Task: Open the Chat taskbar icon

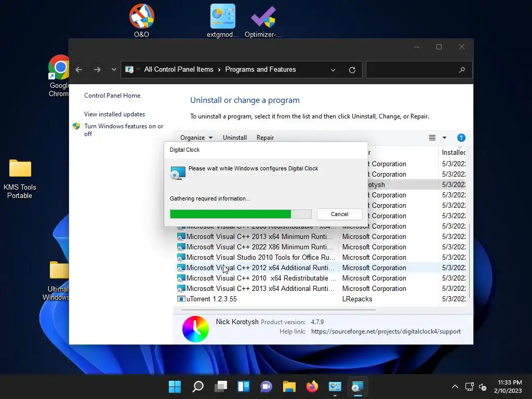Action: (267, 387)
